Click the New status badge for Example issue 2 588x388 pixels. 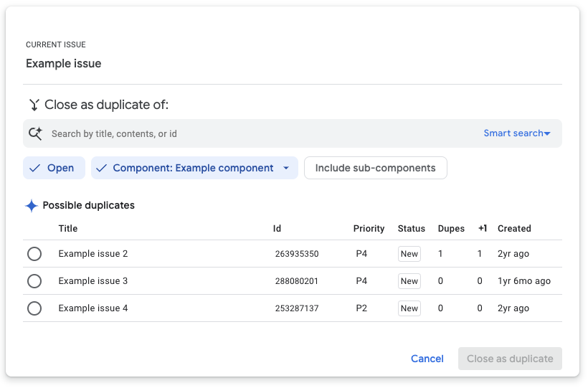[x=409, y=254]
